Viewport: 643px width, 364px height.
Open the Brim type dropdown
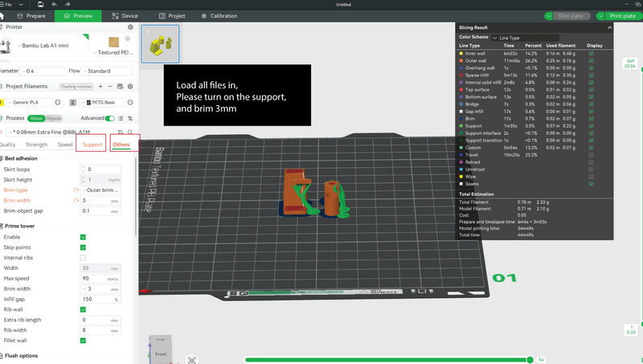(100, 190)
